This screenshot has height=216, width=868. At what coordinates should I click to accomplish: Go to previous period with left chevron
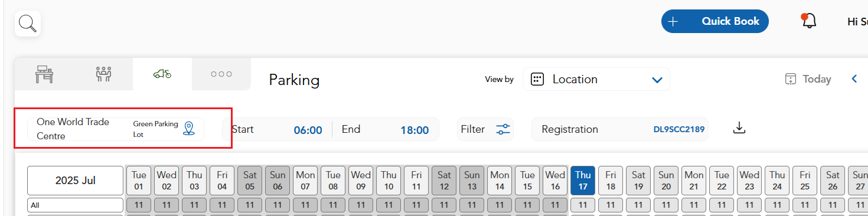pyautogui.click(x=854, y=79)
